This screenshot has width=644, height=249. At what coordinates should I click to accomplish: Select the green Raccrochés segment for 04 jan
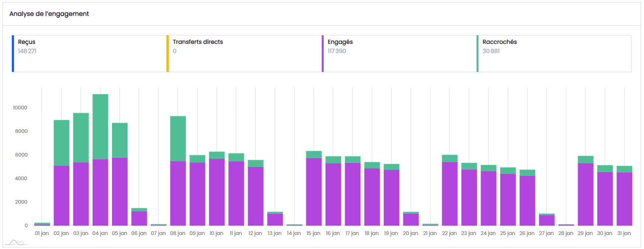(100, 126)
